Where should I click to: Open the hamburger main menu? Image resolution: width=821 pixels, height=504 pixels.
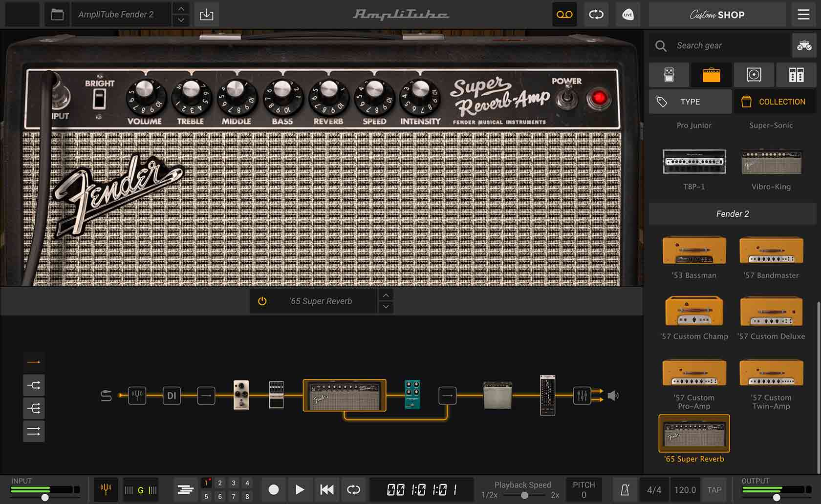coord(803,15)
